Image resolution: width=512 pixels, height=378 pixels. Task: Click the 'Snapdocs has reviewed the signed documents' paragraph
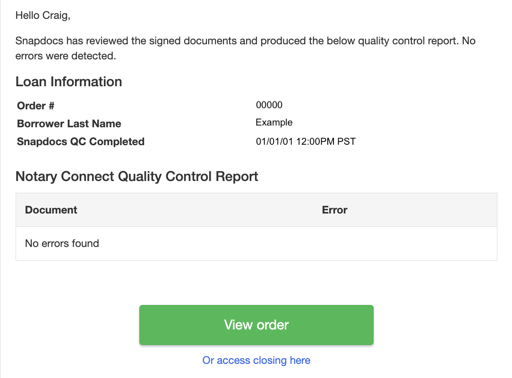(246, 48)
